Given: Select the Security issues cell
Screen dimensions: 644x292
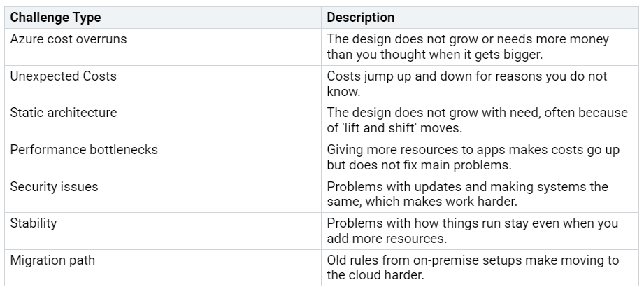Looking at the screenshot, I should pyautogui.click(x=163, y=194).
